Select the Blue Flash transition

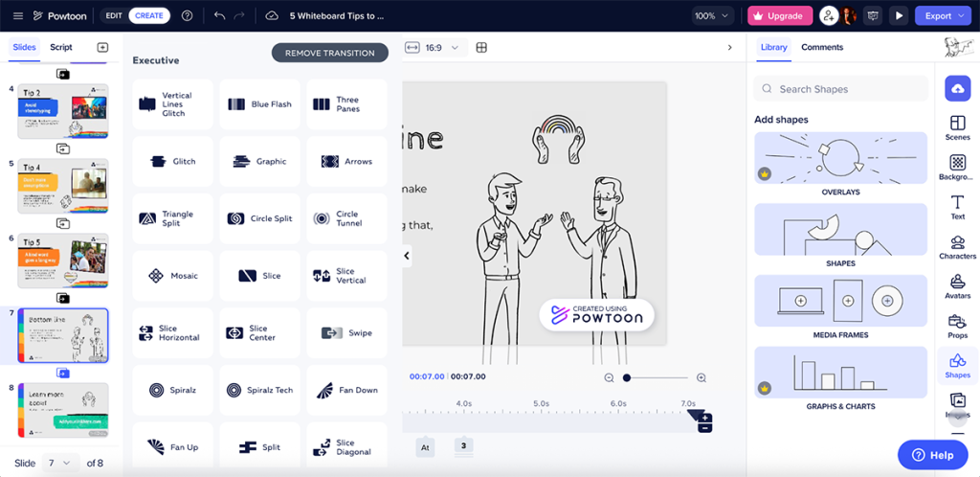coord(259,104)
